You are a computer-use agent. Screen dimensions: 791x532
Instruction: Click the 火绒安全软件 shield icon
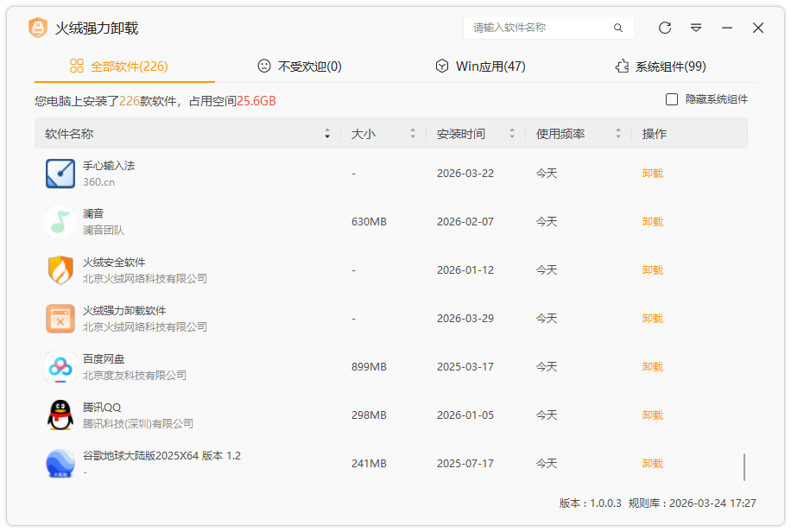tap(60, 270)
